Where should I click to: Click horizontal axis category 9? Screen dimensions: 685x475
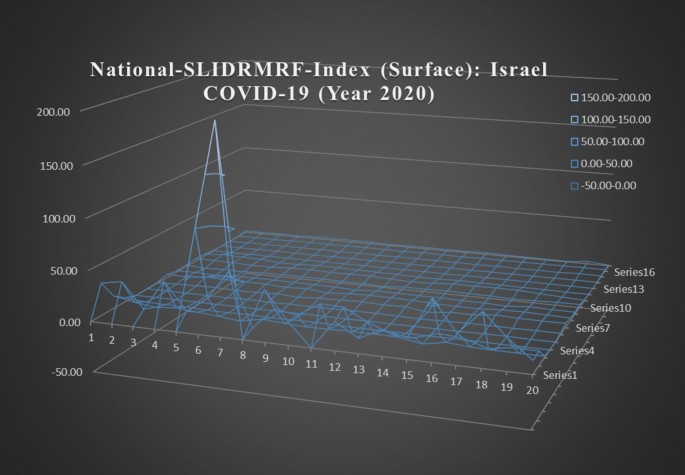coord(265,358)
